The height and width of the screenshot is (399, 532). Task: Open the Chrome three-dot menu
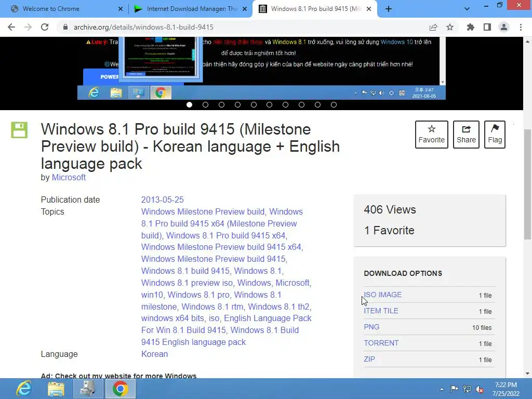(x=521, y=27)
